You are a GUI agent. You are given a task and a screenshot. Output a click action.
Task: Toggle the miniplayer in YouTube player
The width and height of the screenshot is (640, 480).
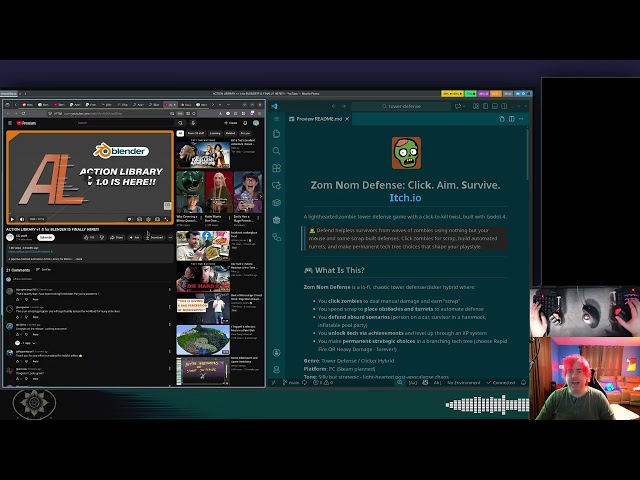click(140, 219)
